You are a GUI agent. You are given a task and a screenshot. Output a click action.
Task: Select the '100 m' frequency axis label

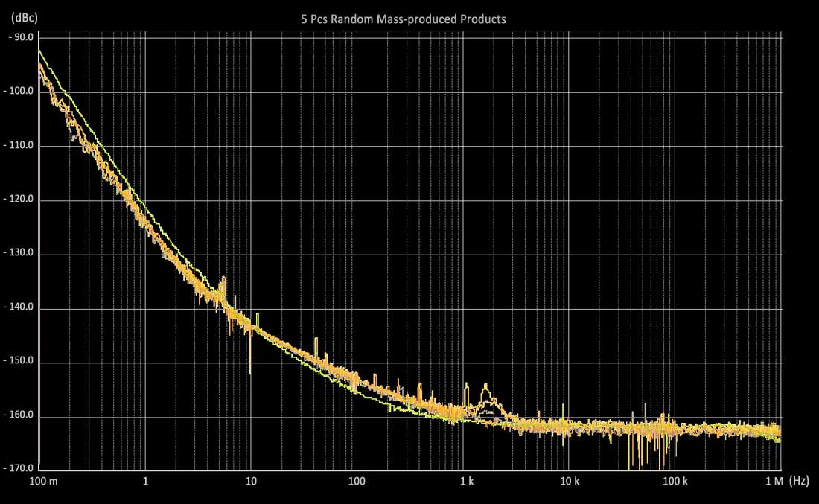[45, 482]
